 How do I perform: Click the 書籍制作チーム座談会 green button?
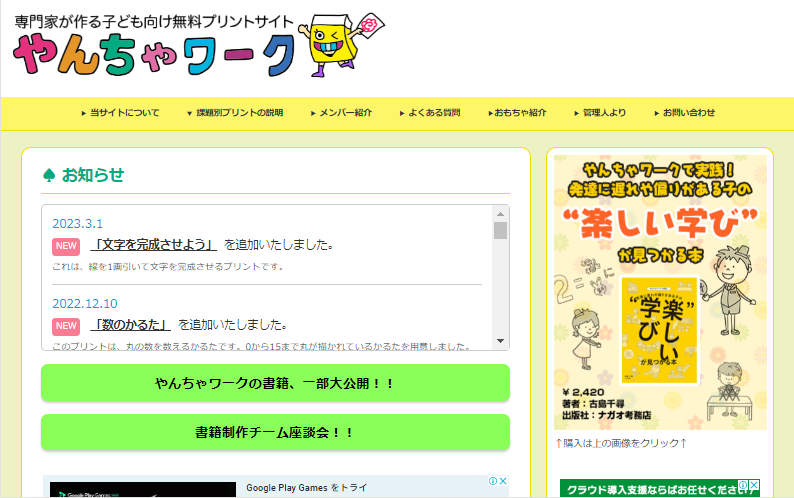pos(275,432)
